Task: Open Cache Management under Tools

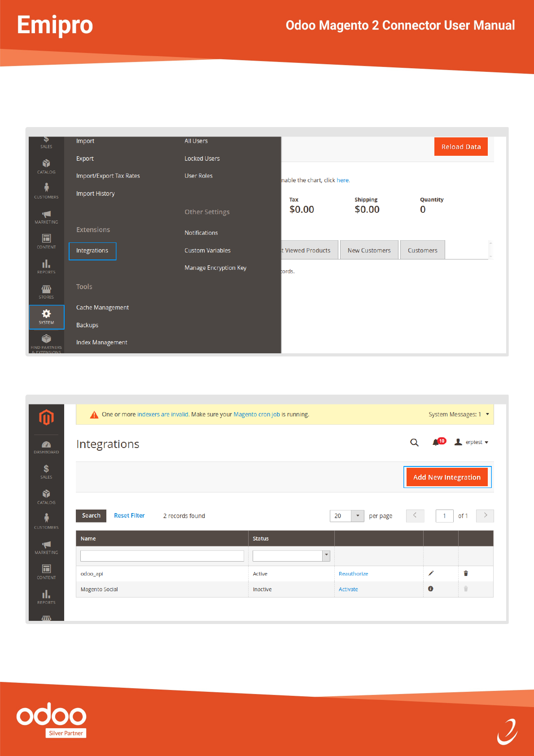Action: tap(102, 308)
